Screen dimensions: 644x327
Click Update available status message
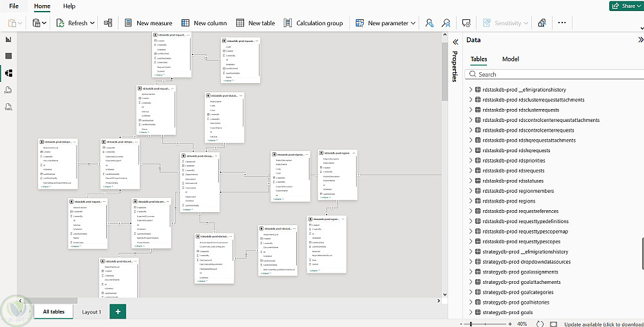(x=604, y=324)
